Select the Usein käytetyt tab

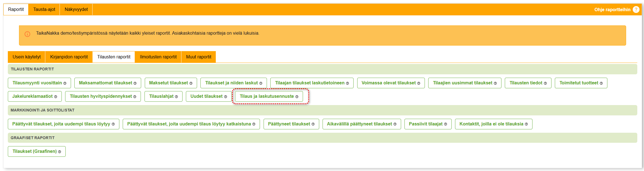pyautogui.click(x=27, y=57)
